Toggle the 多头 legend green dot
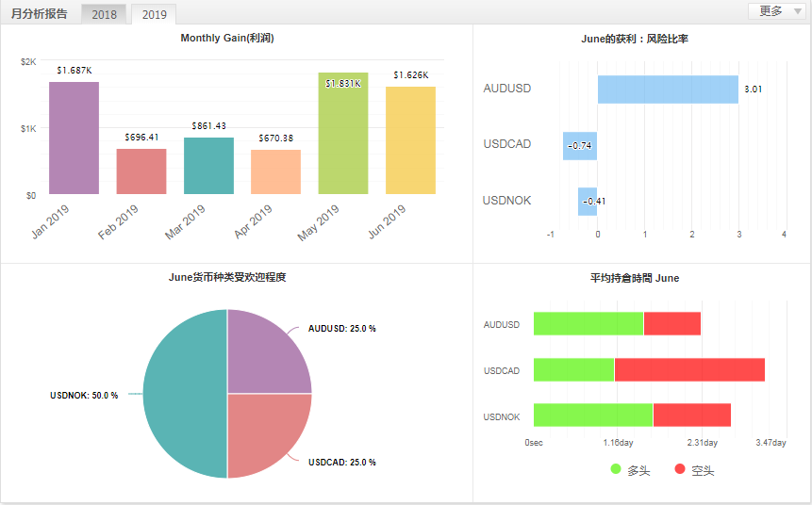812x505 pixels. click(x=616, y=469)
